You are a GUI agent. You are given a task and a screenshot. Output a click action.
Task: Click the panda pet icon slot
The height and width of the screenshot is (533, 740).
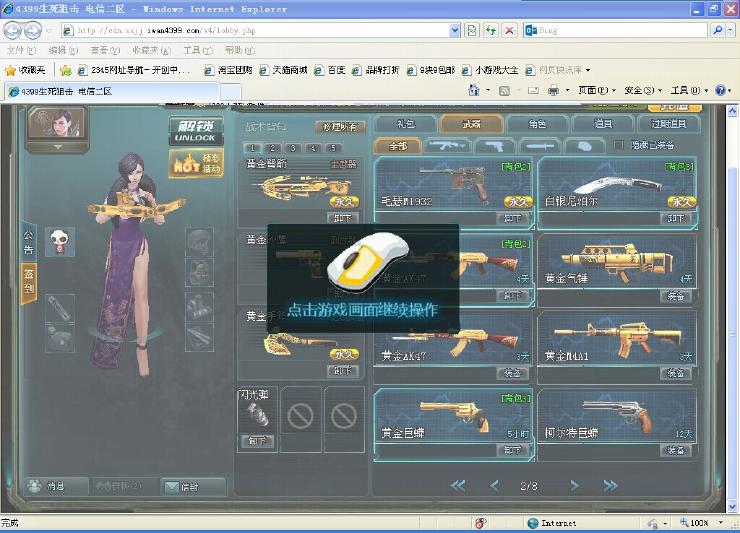(x=59, y=242)
